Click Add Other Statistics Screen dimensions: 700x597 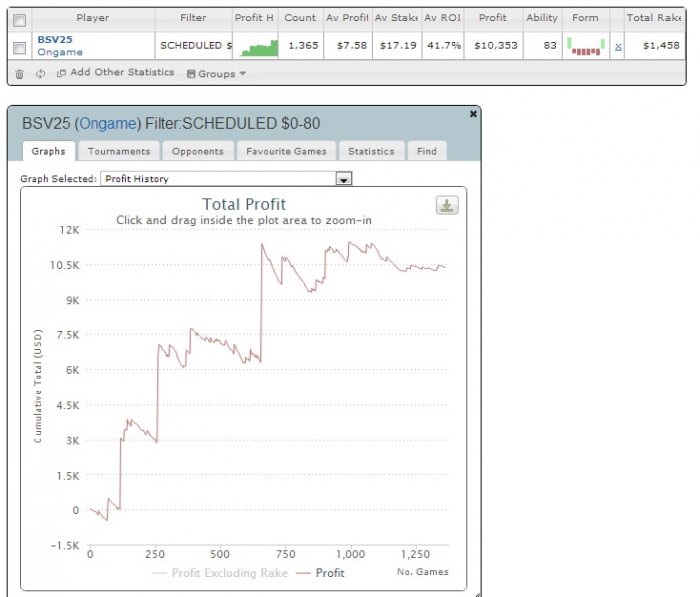tap(115, 72)
